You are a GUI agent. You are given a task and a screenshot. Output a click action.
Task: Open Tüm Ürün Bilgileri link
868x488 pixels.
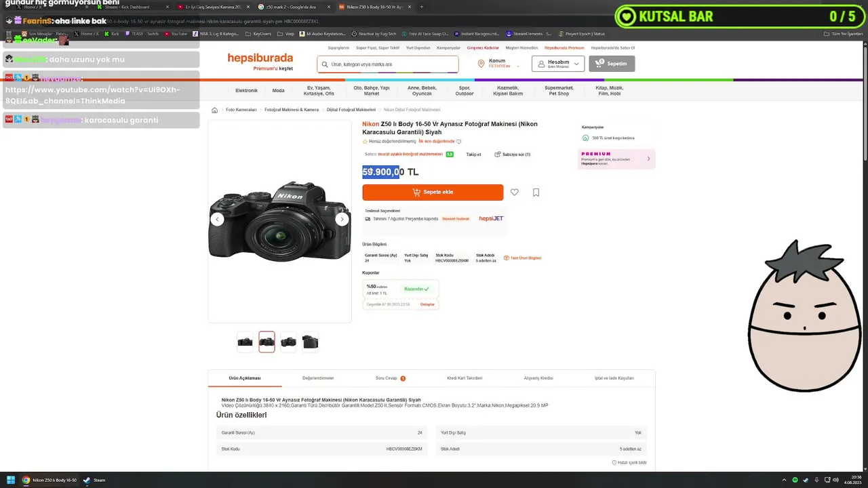click(x=522, y=258)
